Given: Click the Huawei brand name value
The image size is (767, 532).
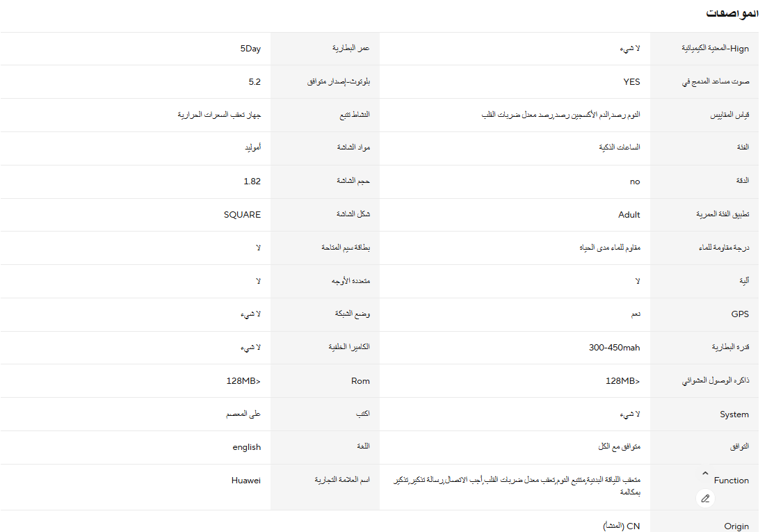Looking at the screenshot, I should (x=246, y=480).
